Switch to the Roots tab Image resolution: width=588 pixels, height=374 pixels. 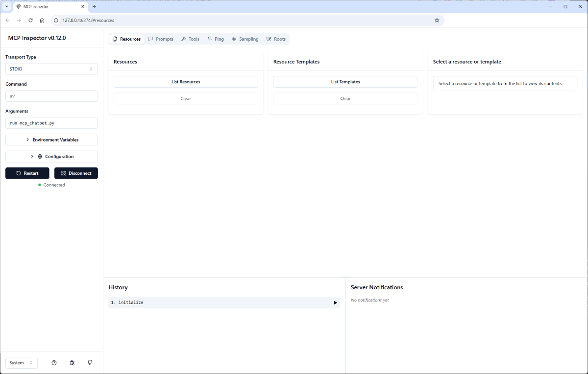(276, 39)
